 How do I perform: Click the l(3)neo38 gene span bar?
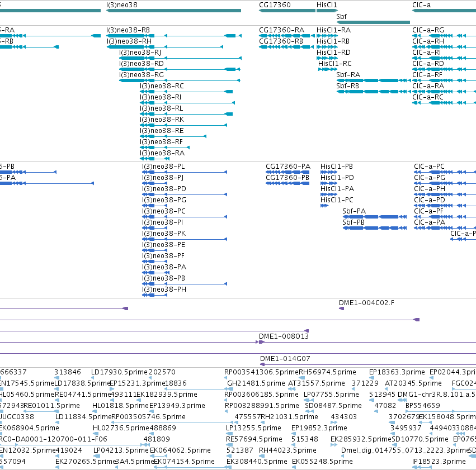[173, 11]
